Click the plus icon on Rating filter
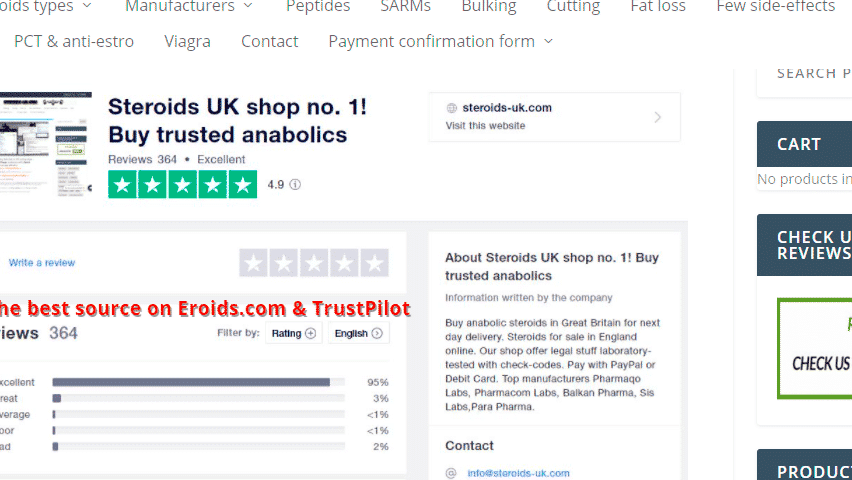The height and width of the screenshot is (480, 852). click(310, 334)
